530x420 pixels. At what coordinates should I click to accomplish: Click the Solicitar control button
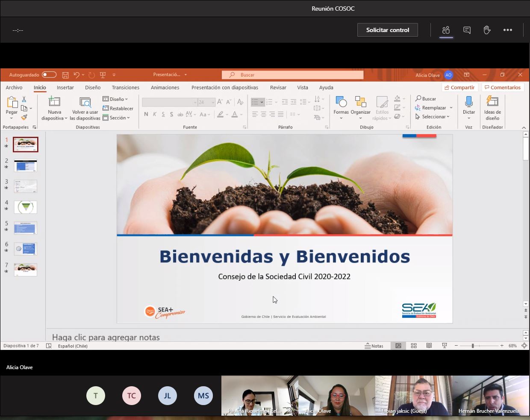tap(387, 30)
